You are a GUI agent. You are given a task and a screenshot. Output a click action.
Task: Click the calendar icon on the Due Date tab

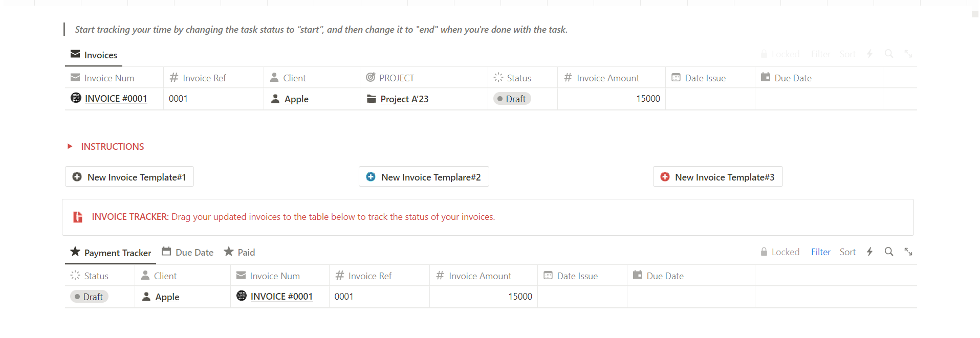[166, 252]
